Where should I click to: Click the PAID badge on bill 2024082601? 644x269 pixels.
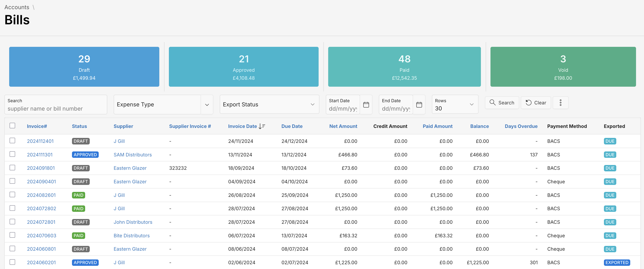79,195
